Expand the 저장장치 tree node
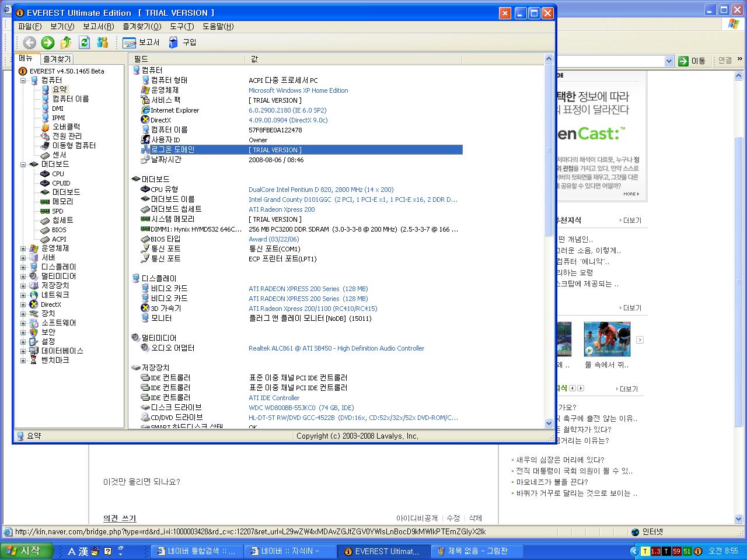This screenshot has width=747, height=560. pyautogui.click(x=23, y=286)
